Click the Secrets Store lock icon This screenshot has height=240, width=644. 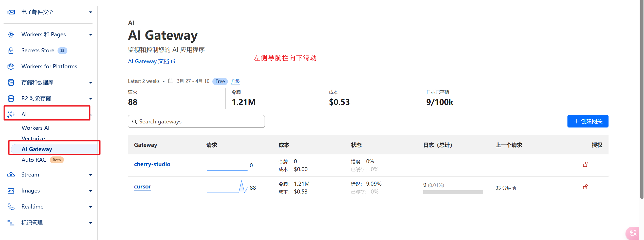(x=11, y=51)
